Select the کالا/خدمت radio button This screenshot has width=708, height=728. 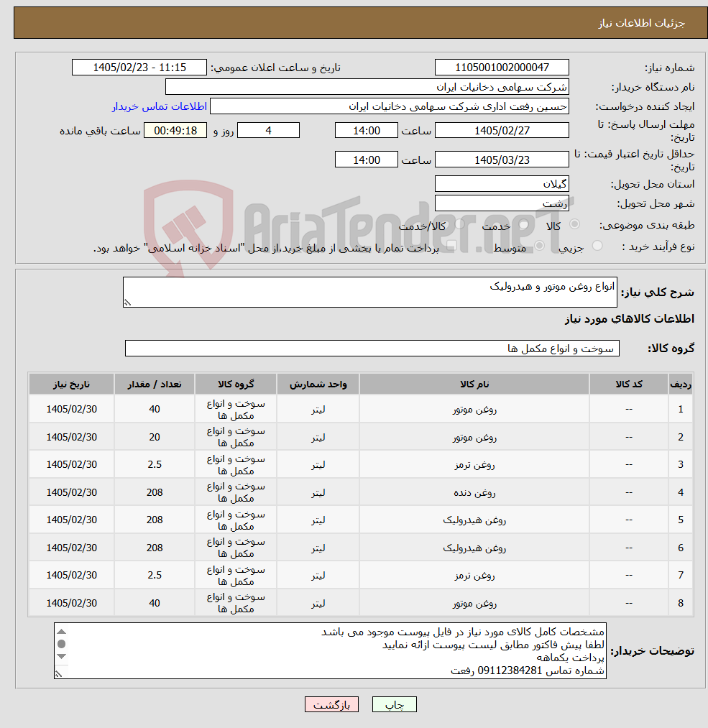click(459, 225)
